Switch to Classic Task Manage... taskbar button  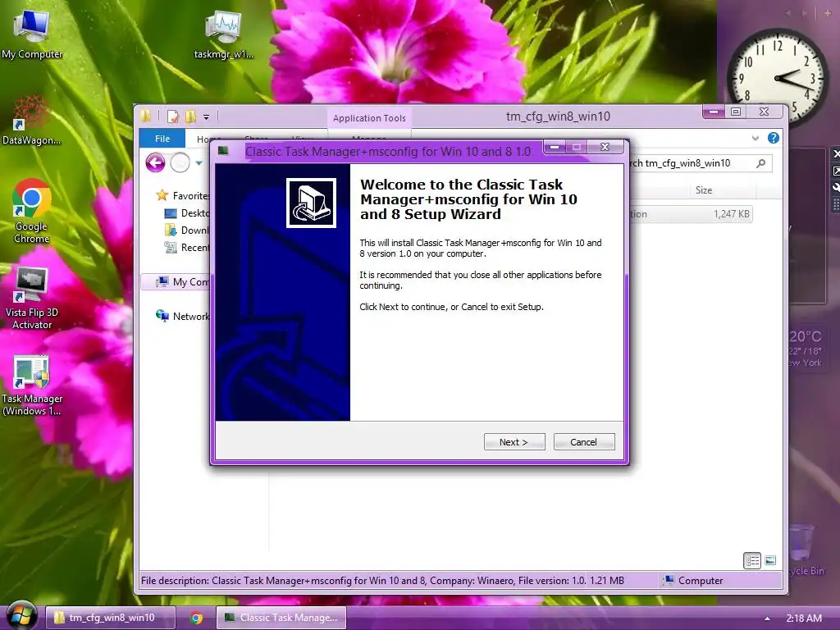pyautogui.click(x=281, y=618)
